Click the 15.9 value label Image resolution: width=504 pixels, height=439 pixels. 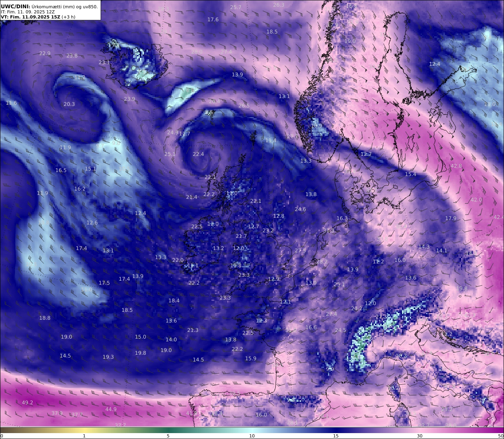tap(251, 358)
